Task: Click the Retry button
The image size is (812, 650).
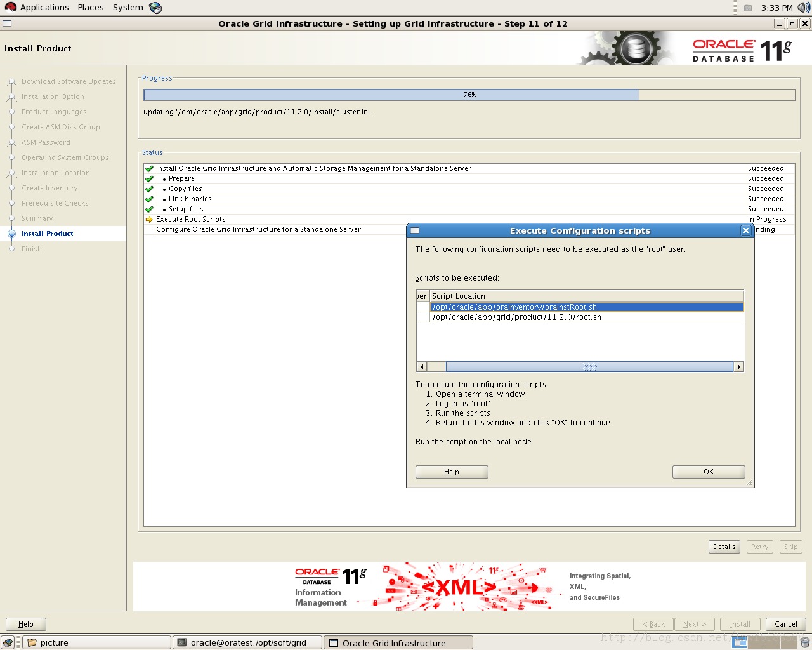Action: pyautogui.click(x=759, y=547)
